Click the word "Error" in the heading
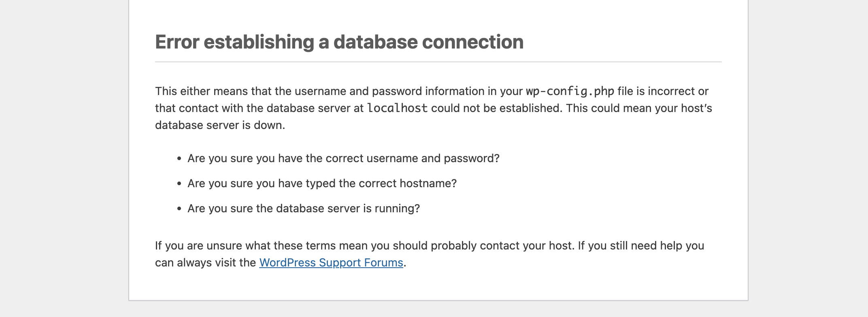This screenshot has height=317, width=868. click(x=177, y=42)
